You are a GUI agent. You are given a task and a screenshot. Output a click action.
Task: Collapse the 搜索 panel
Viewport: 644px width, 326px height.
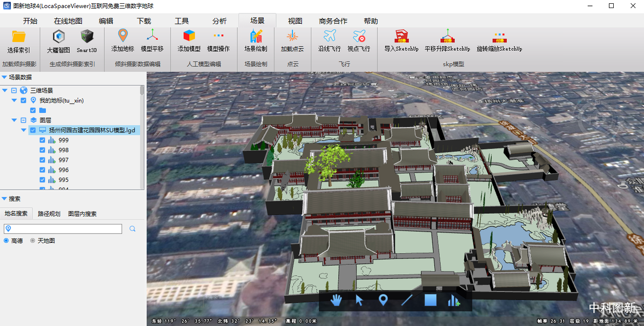point(4,199)
